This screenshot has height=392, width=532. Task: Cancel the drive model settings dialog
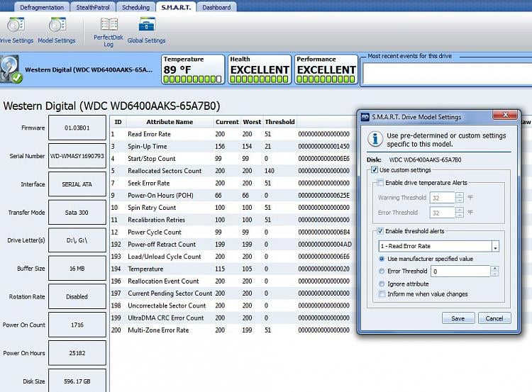click(x=494, y=318)
